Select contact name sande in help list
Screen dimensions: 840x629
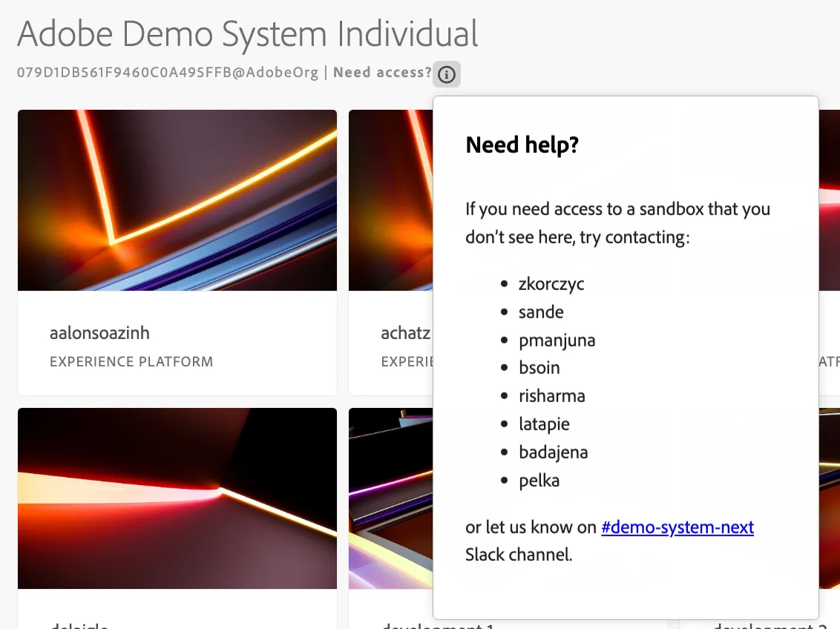click(541, 312)
